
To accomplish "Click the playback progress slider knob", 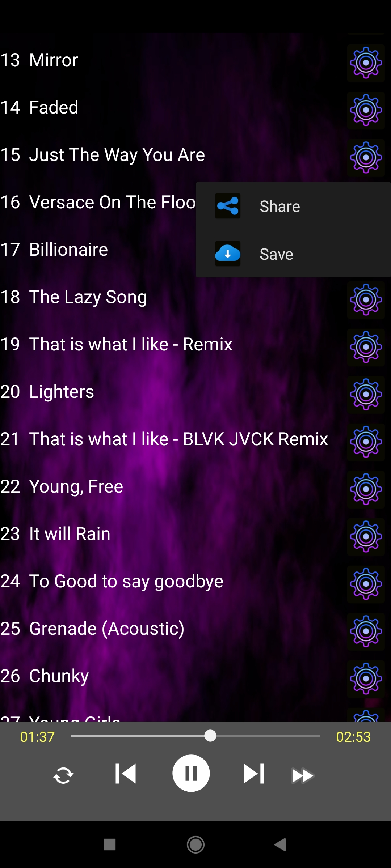I will [x=210, y=736].
